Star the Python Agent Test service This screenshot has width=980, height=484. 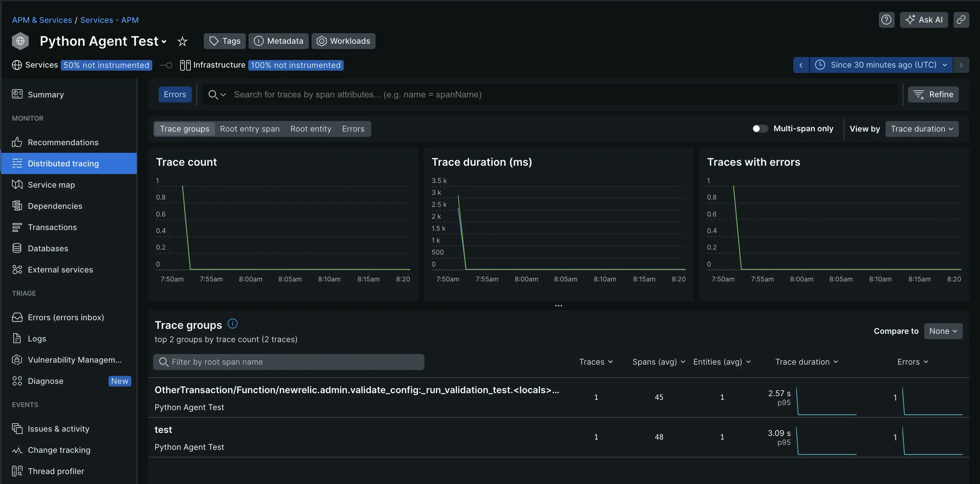pos(182,41)
